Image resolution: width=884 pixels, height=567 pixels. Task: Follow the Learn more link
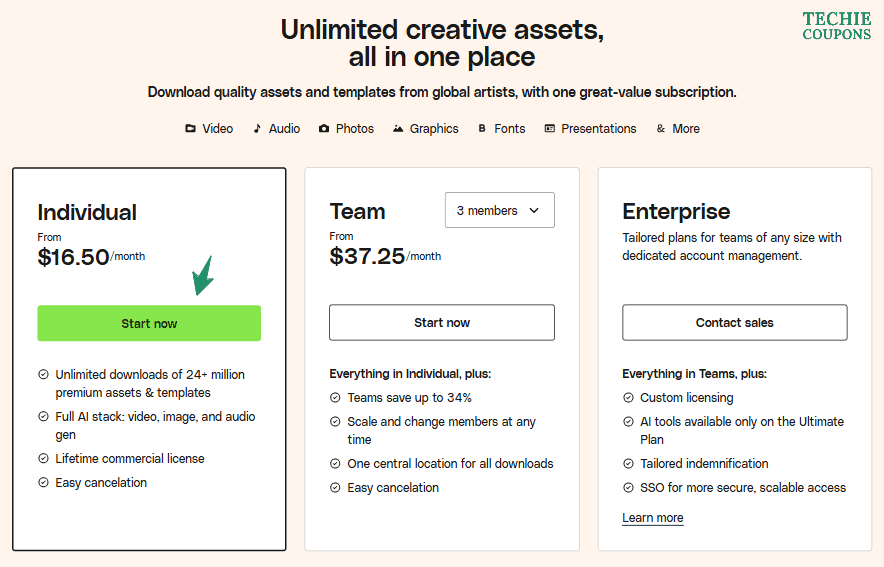[652, 518]
